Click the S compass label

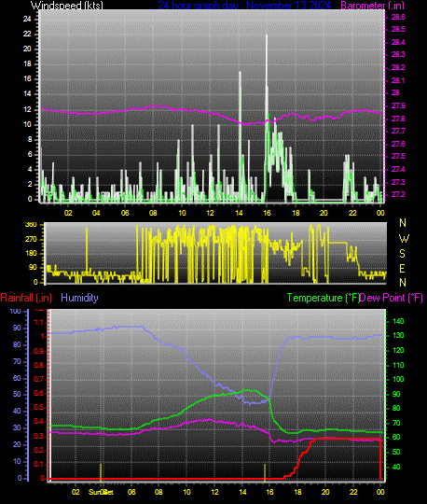point(402,254)
